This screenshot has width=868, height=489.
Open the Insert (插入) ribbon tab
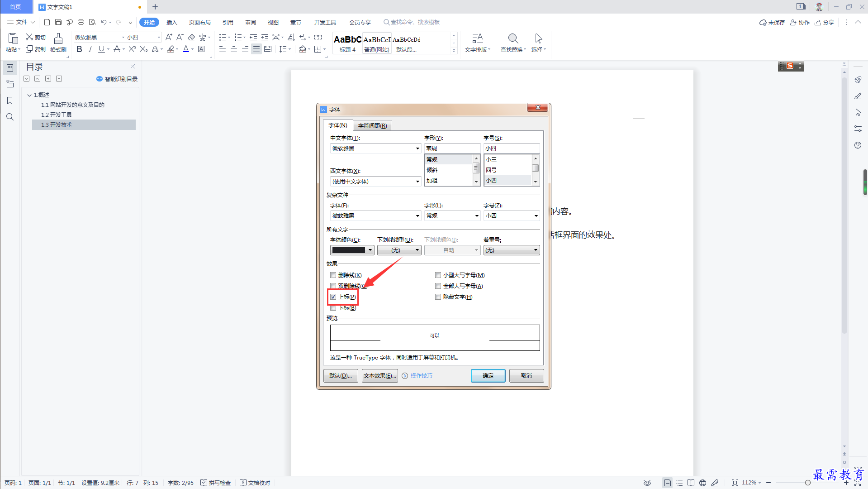coord(171,22)
